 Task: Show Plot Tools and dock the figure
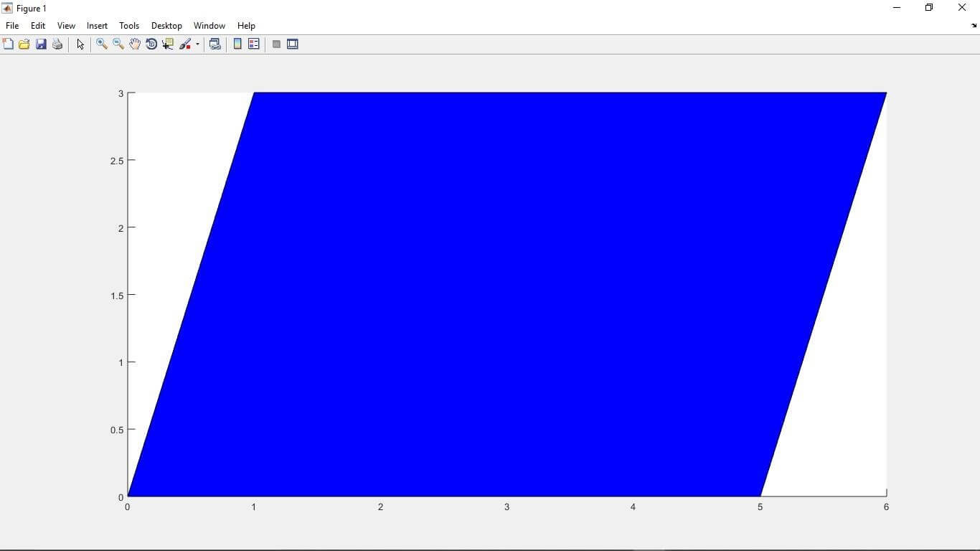click(x=293, y=44)
